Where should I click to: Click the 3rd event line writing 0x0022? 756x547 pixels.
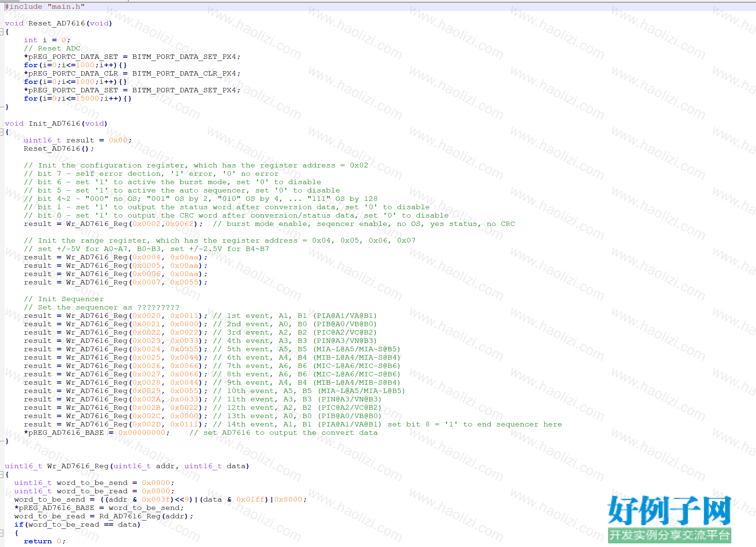200,332
